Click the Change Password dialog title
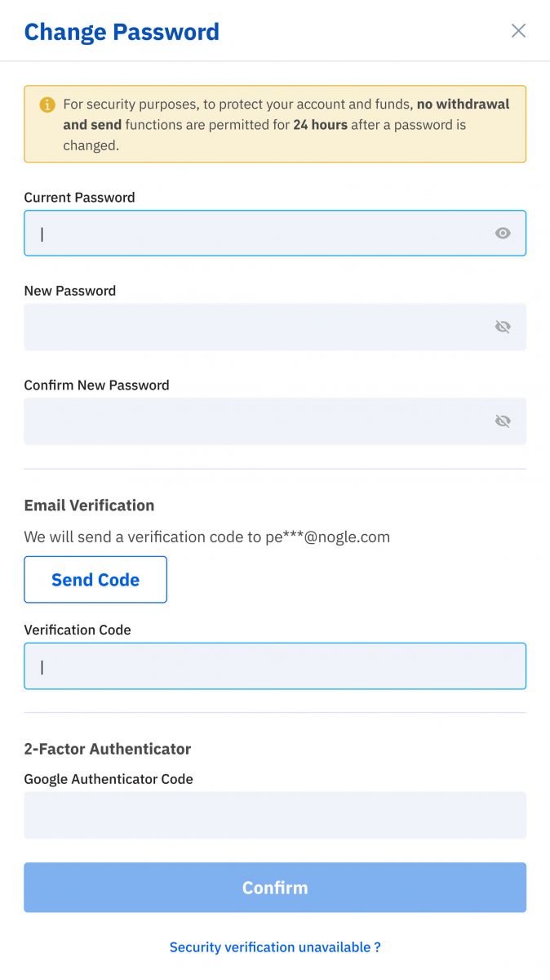Image resolution: width=550 pixels, height=980 pixels. click(122, 31)
